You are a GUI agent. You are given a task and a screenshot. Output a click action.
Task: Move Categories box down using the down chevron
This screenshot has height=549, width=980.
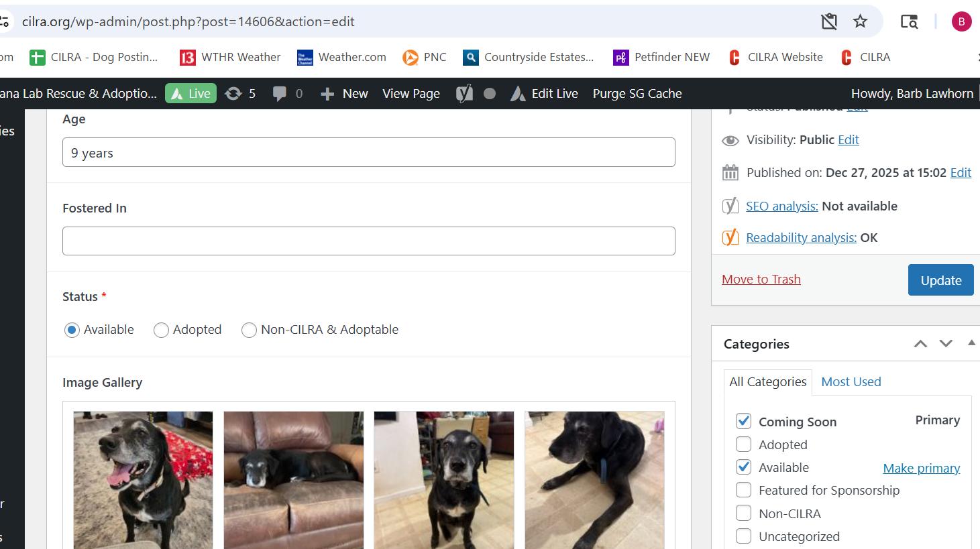point(946,343)
